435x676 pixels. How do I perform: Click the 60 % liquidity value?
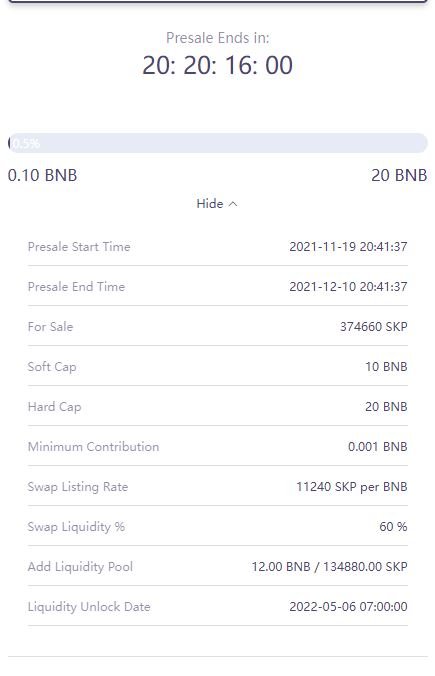pyautogui.click(x=393, y=527)
